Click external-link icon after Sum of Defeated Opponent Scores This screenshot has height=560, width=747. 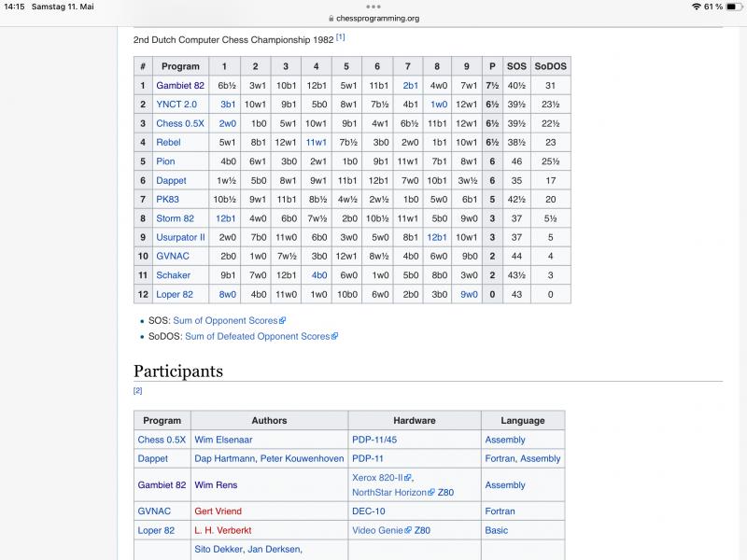(334, 337)
